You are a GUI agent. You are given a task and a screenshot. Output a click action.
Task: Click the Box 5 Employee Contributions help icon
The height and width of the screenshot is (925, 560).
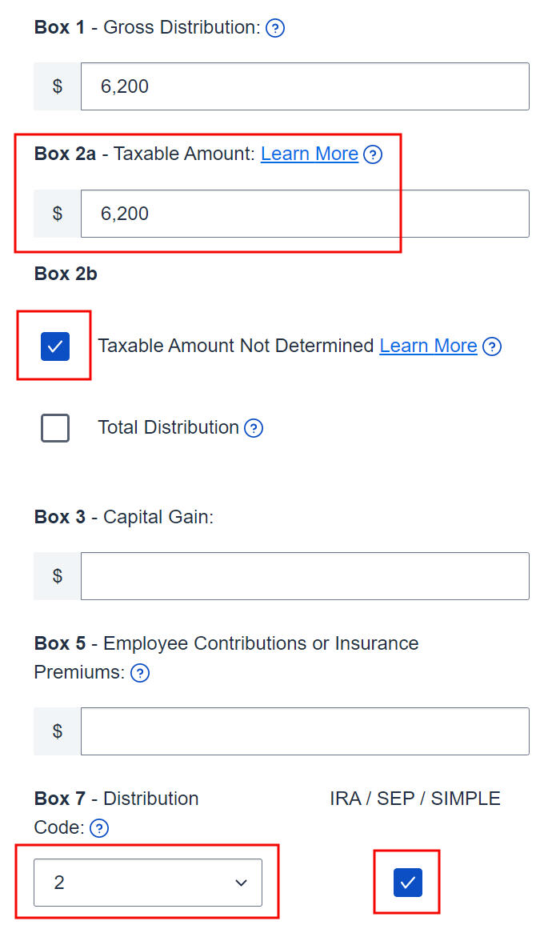[140, 673]
